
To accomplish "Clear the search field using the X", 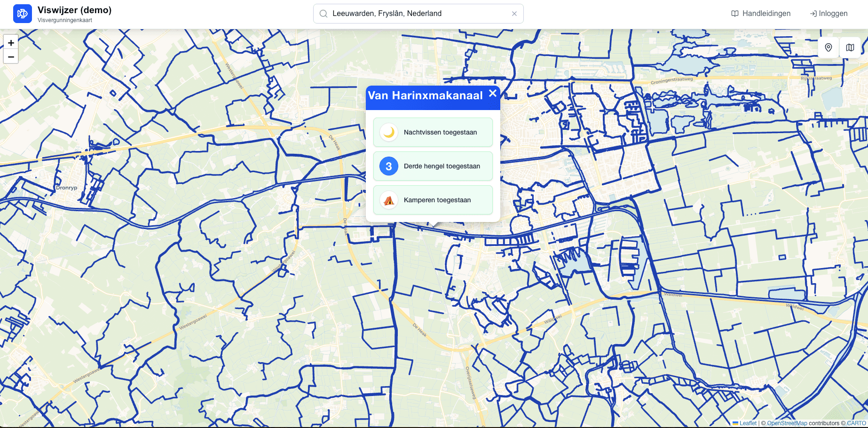I will (x=514, y=14).
